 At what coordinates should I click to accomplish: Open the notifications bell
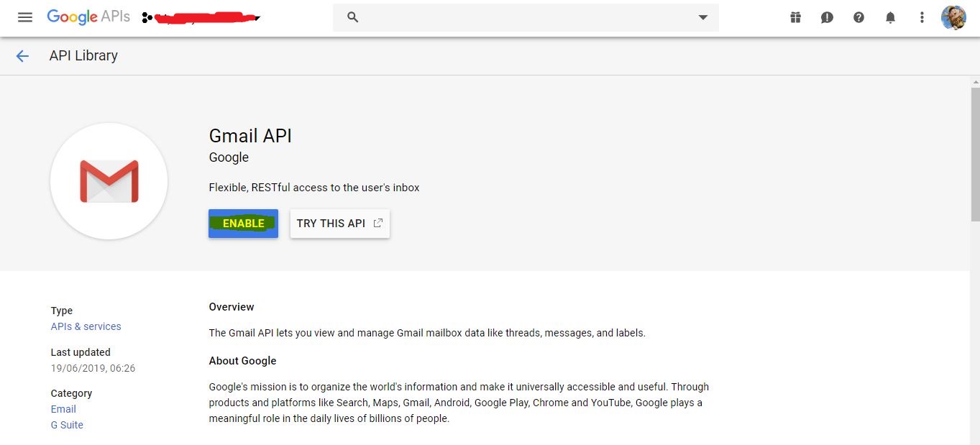pyautogui.click(x=890, y=17)
